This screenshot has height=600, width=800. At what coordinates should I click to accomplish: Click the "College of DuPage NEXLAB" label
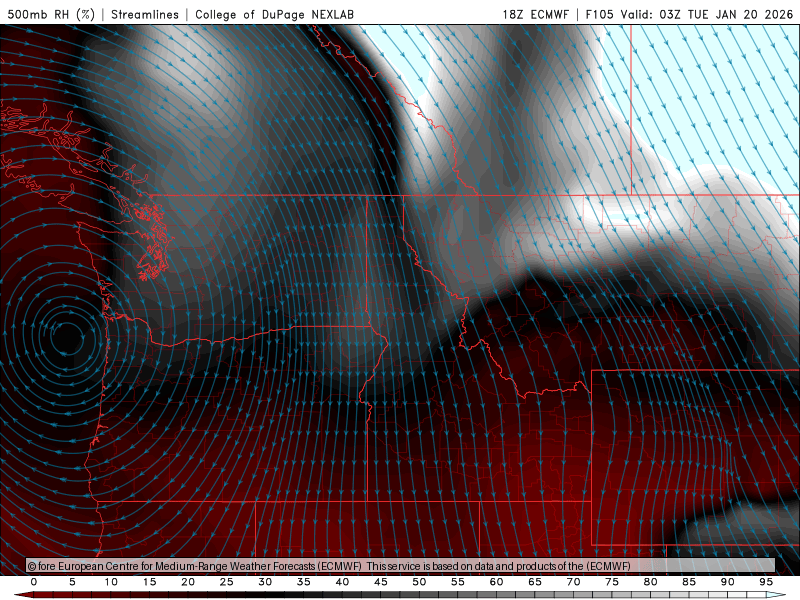(274, 14)
